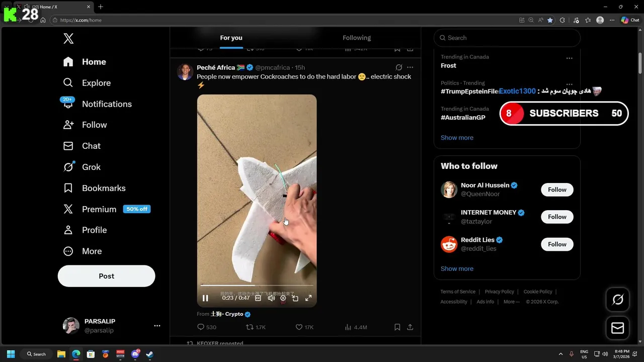The width and height of the screenshot is (644, 362).
Task: Open browser Settings and more menu
Action: pyautogui.click(x=612, y=20)
